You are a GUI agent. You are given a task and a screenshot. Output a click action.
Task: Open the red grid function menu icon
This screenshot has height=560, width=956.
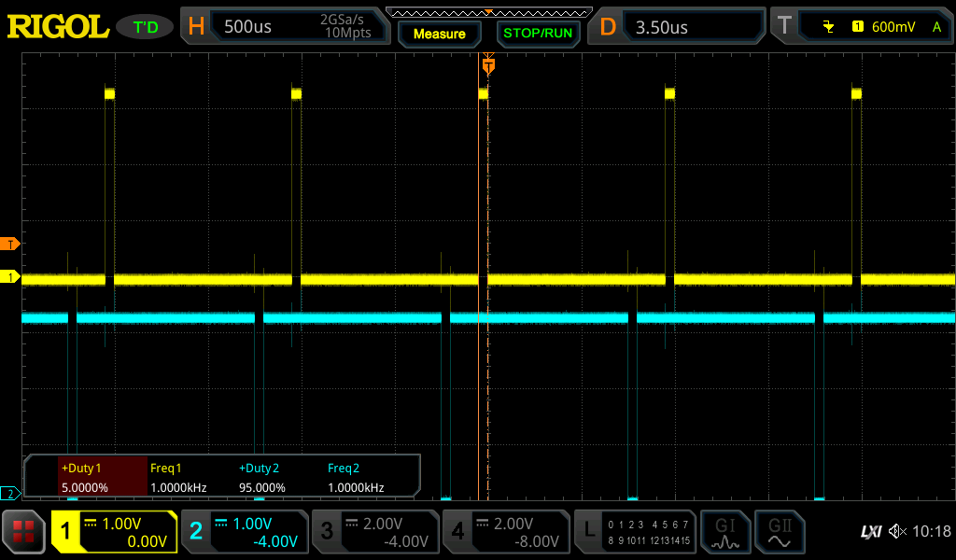(x=23, y=531)
